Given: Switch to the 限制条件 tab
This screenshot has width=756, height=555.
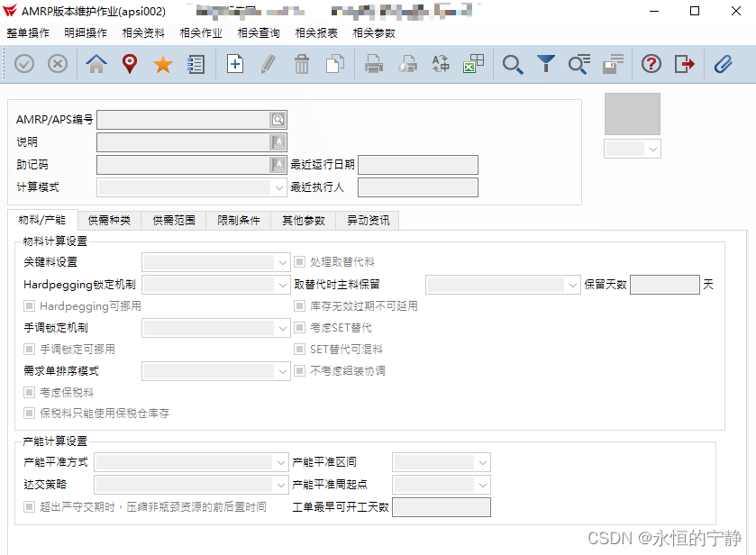Looking at the screenshot, I should (x=238, y=220).
